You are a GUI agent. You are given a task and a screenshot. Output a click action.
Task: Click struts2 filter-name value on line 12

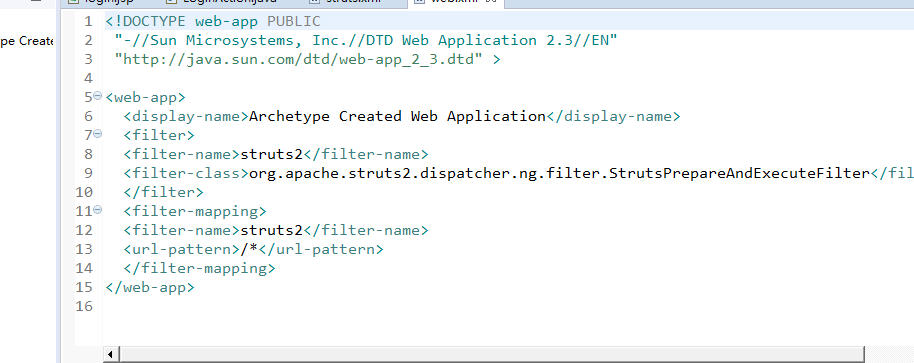click(x=272, y=230)
